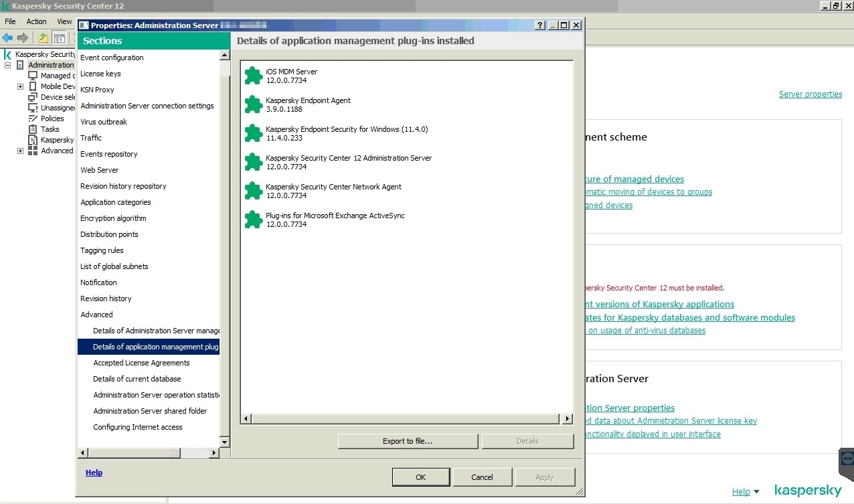Open Administration Server shared folder subsection

point(149,411)
